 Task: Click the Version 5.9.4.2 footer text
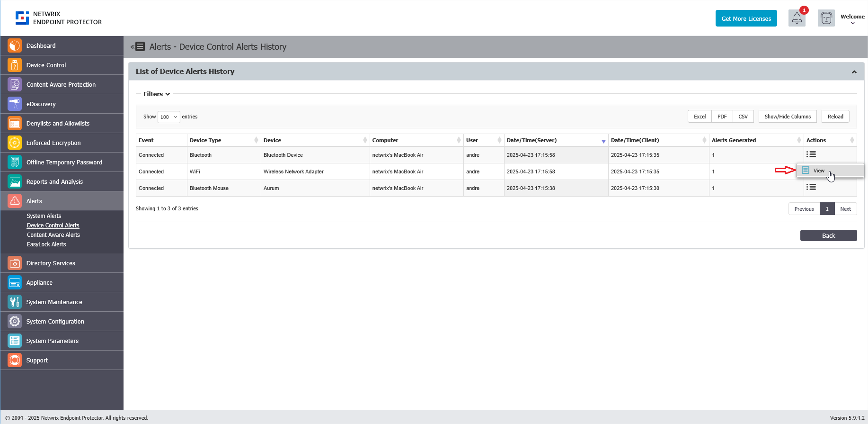847,418
